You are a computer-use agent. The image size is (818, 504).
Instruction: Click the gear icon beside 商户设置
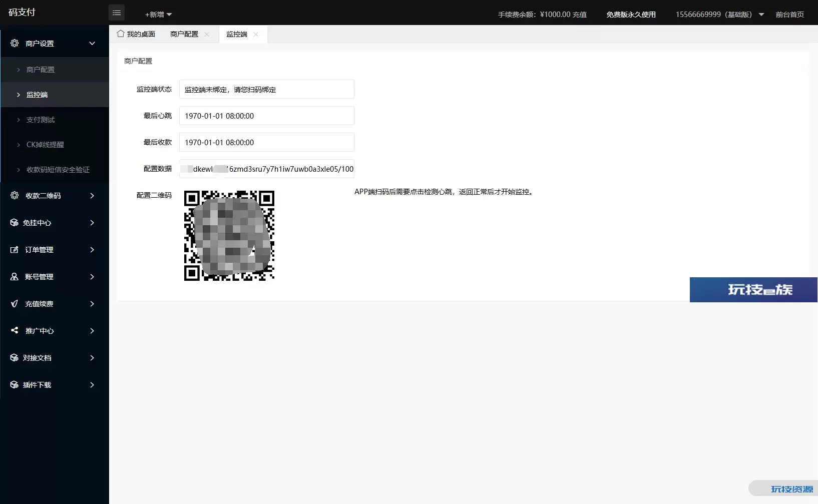pos(15,43)
